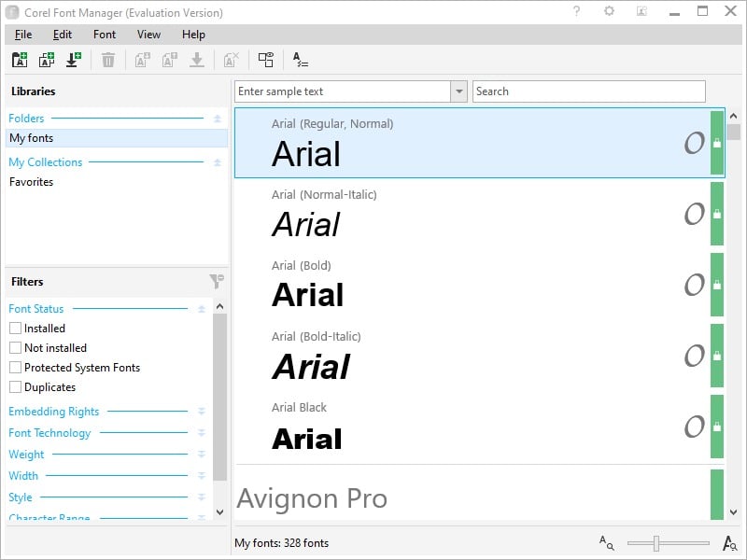Tick the Duplicates filter checkbox
Image resolution: width=747 pixels, height=560 pixels.
15,386
